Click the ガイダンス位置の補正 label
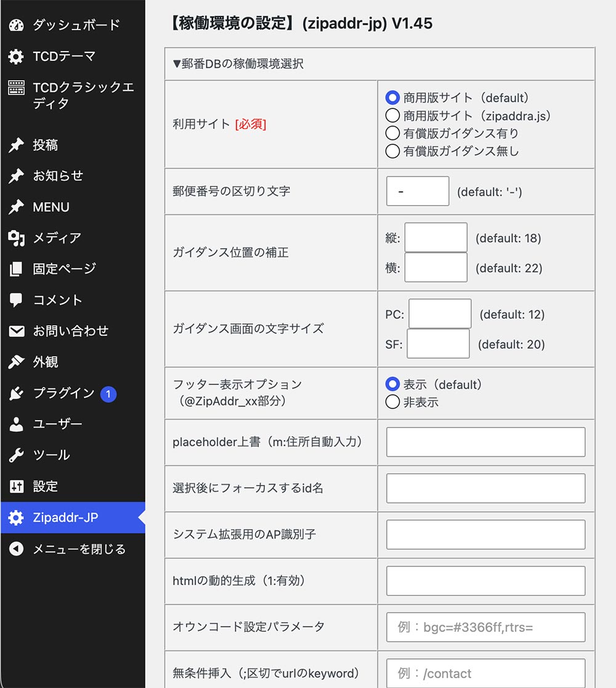 pos(231,253)
